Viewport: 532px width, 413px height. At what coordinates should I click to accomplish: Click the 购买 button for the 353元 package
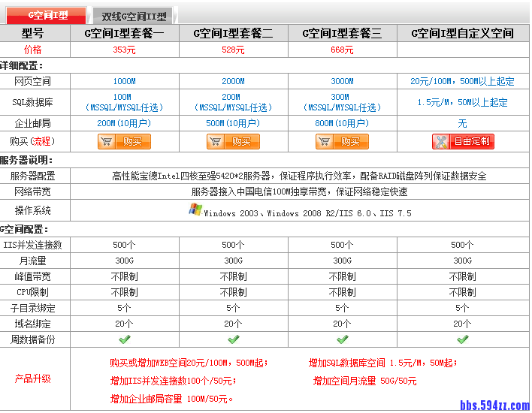pyautogui.click(x=124, y=141)
